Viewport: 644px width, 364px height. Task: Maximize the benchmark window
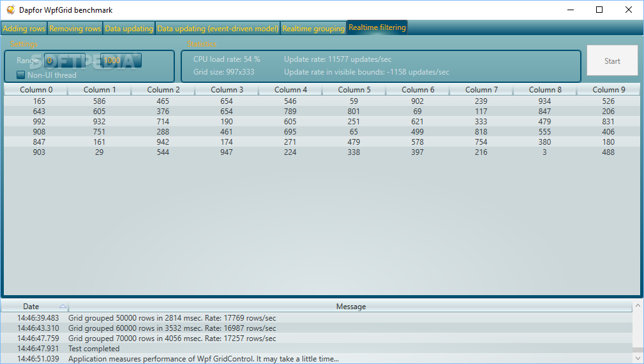(599, 10)
